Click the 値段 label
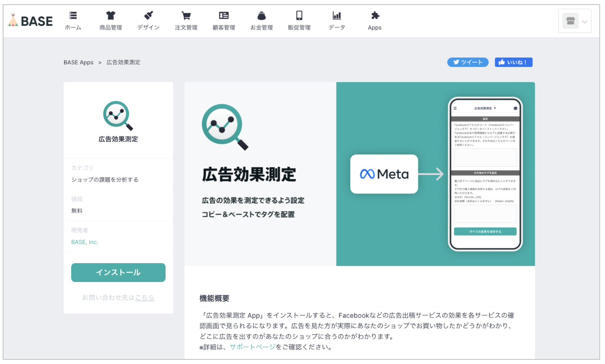 click(x=77, y=199)
